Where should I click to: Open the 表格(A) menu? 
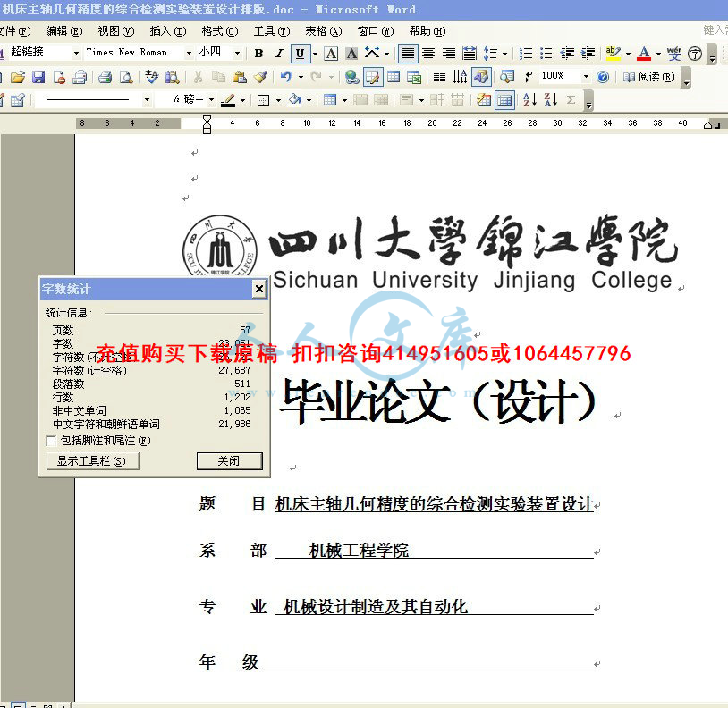coord(324,31)
